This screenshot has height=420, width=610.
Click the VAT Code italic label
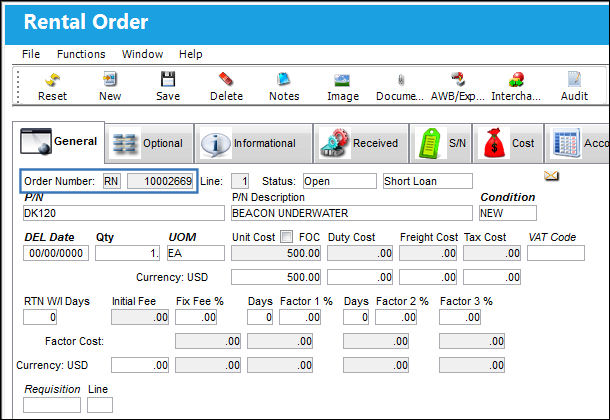pyautogui.click(x=552, y=237)
